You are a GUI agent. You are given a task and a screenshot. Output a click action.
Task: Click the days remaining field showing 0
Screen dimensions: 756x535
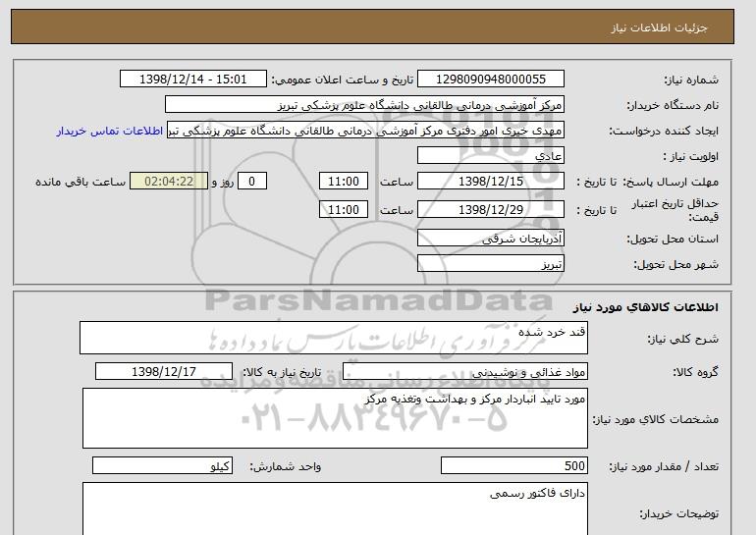point(251,182)
